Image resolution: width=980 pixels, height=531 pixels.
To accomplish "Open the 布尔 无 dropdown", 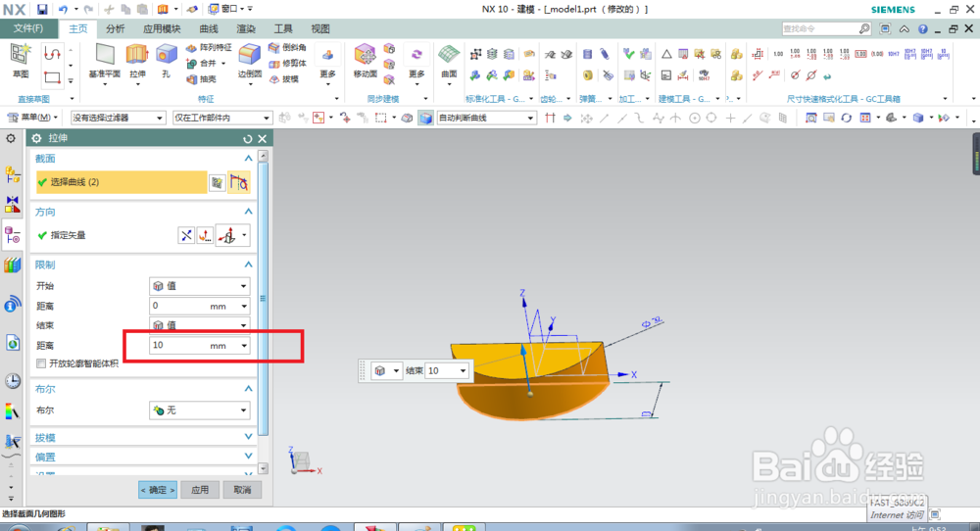I will tap(199, 410).
